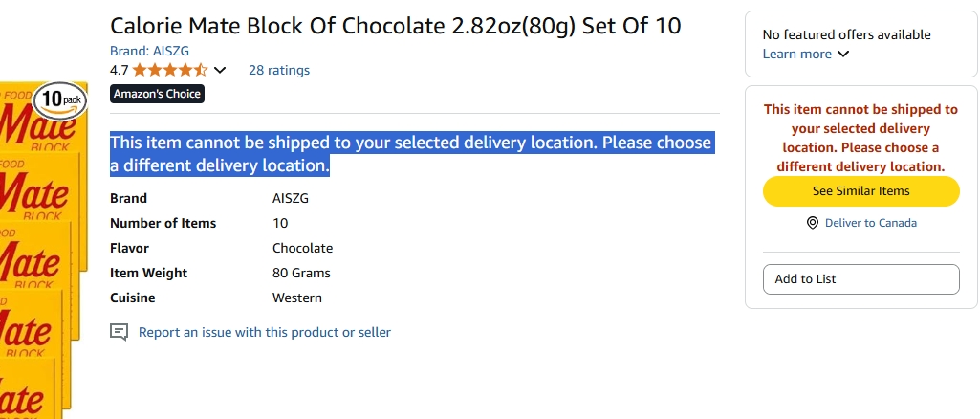Visit the Brand: AISZG link

point(149,52)
